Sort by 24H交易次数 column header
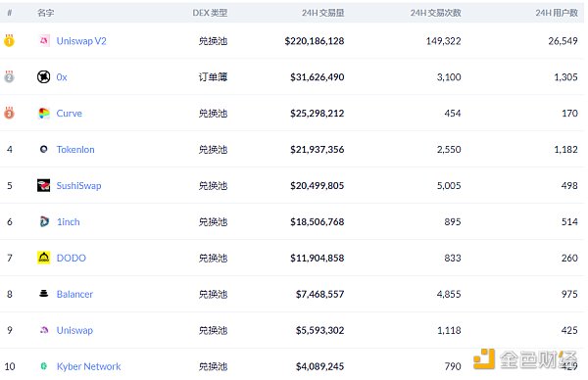588x380 pixels. click(436, 13)
